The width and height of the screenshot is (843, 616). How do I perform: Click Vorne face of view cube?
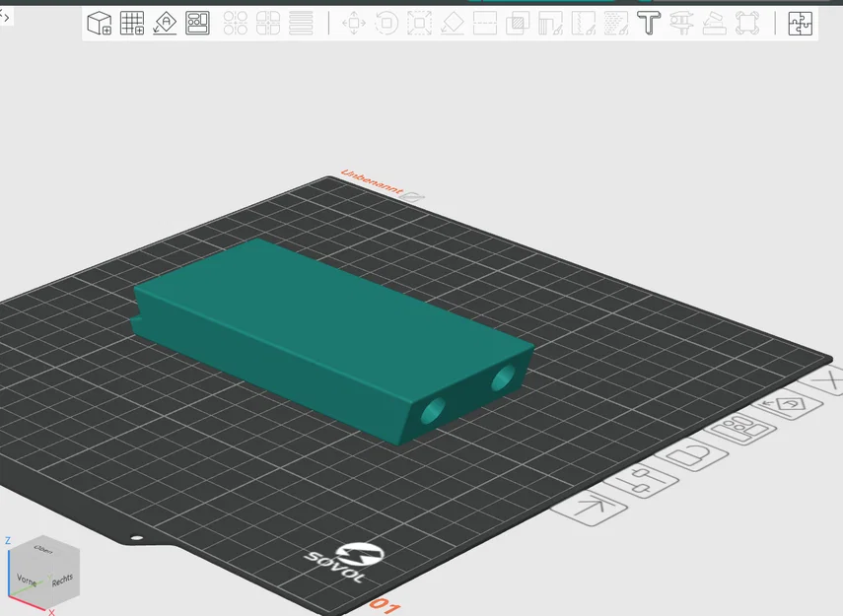[x=28, y=582]
